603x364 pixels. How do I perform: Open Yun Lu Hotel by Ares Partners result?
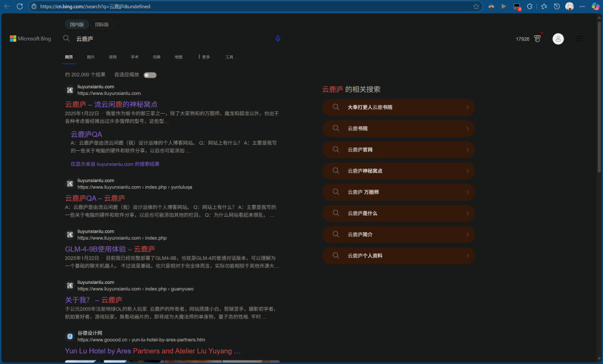tap(153, 351)
